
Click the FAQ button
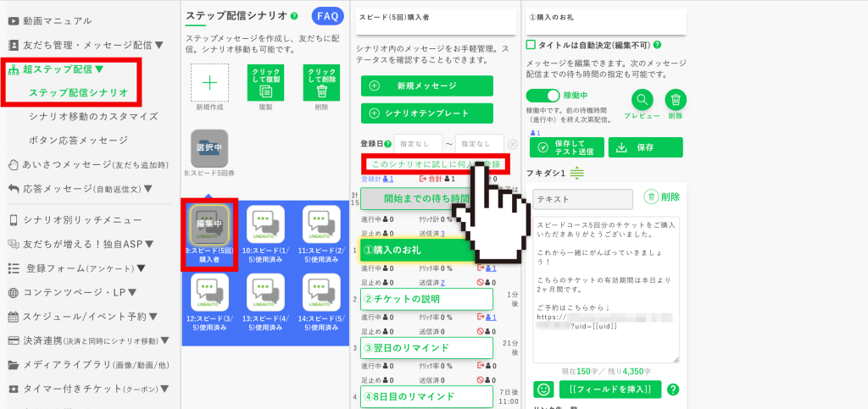327,16
